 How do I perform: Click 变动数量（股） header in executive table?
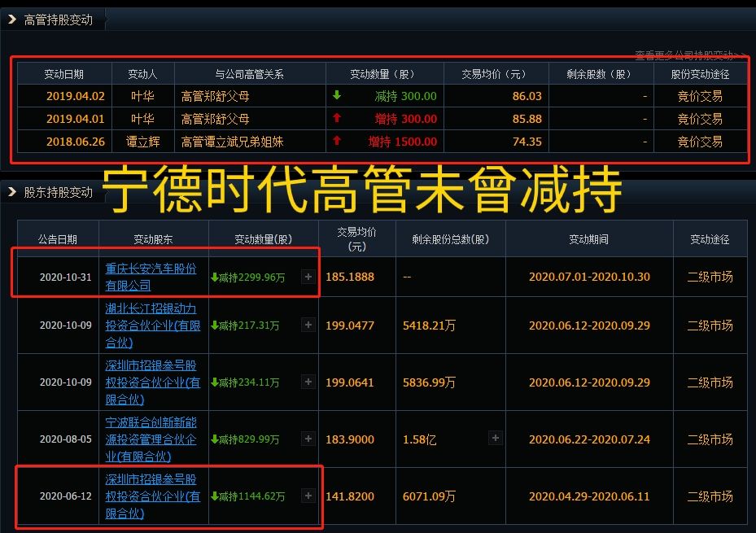pyautogui.click(x=384, y=74)
